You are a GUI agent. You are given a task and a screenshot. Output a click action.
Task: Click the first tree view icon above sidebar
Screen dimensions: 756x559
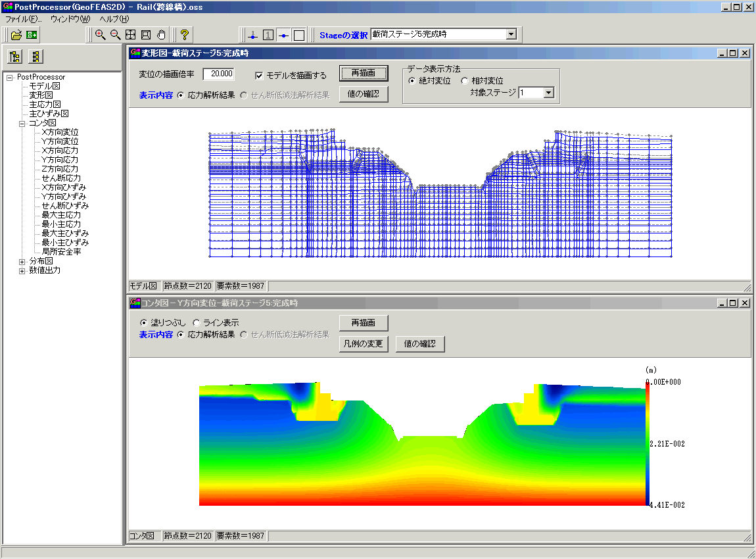click(15, 57)
